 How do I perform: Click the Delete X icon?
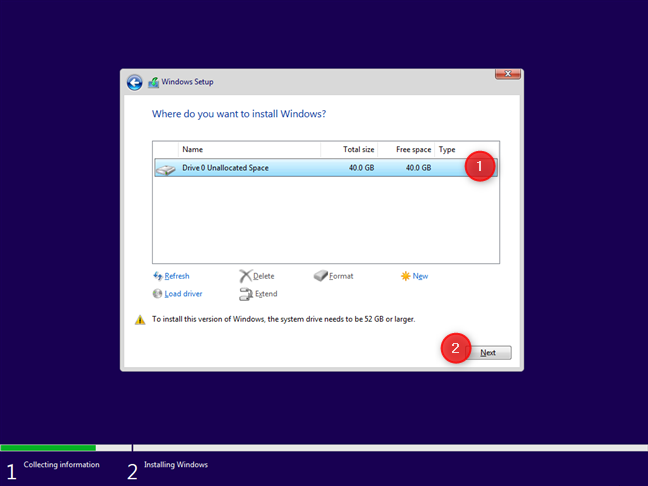click(245, 276)
